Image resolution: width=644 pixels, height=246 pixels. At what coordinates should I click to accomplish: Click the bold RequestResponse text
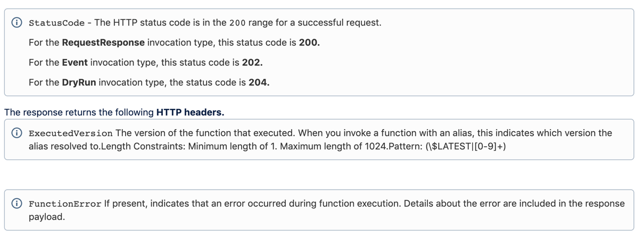(x=103, y=43)
